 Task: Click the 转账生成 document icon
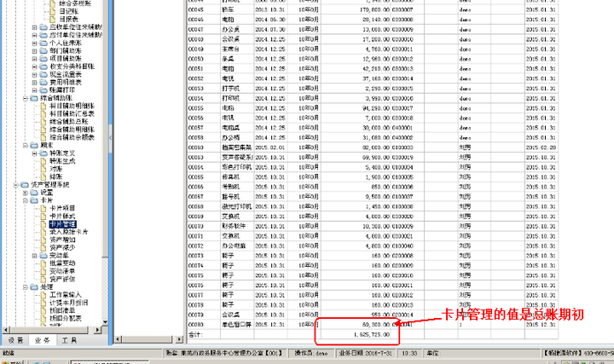(43, 161)
